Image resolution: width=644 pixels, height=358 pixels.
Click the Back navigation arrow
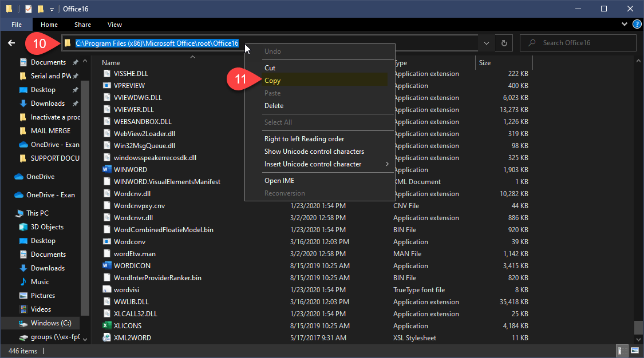pos(11,43)
